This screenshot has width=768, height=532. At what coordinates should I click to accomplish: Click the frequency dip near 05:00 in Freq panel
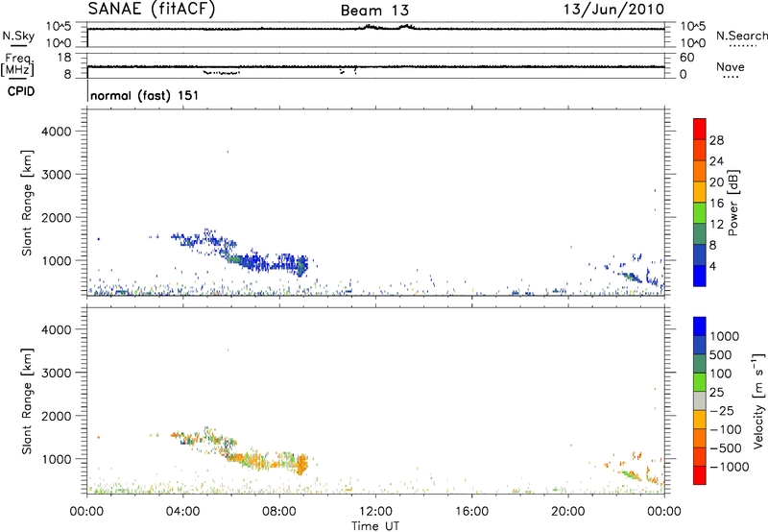click(222, 73)
